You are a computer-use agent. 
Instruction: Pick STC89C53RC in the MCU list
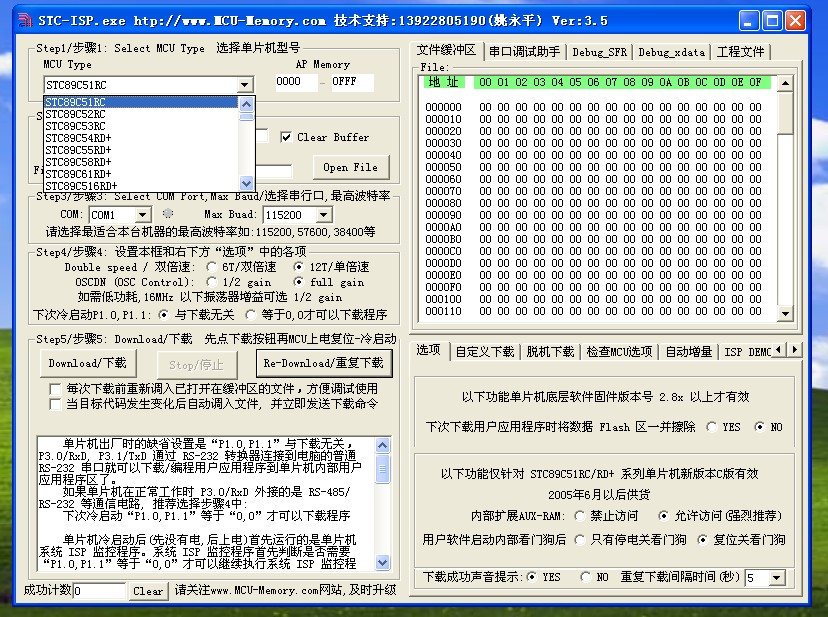pyautogui.click(x=140, y=126)
